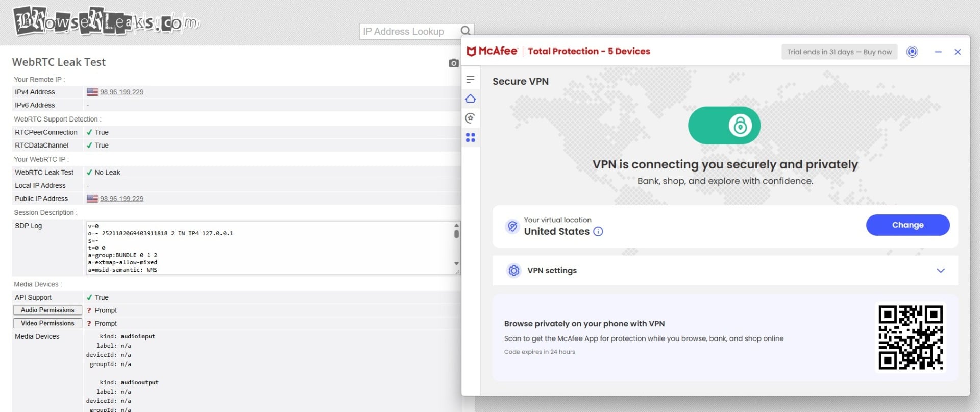Click the VPN settings gear icon
This screenshot has height=412, width=980.
(x=513, y=270)
